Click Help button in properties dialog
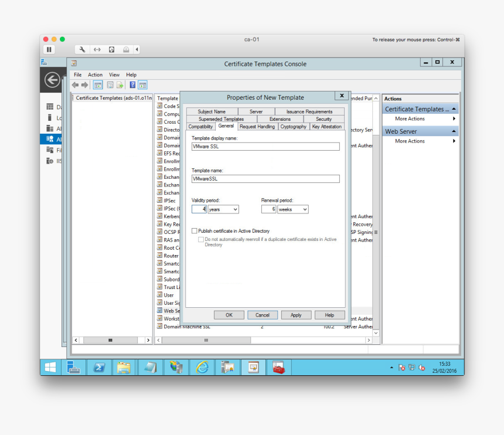This screenshot has width=504, height=435. tap(329, 315)
